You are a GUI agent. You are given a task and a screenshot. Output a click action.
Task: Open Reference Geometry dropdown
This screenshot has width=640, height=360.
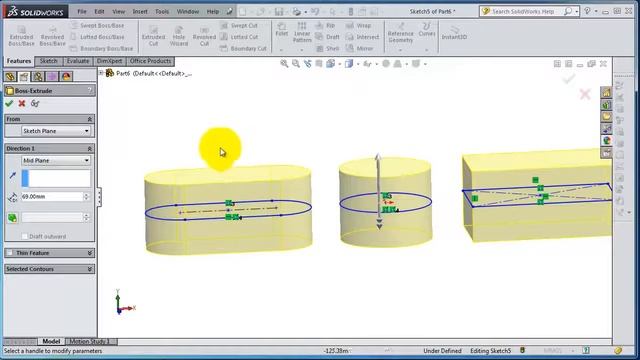400,50
